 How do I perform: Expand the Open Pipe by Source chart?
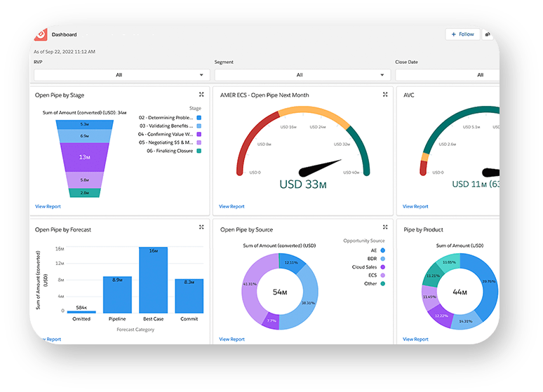coord(385,227)
